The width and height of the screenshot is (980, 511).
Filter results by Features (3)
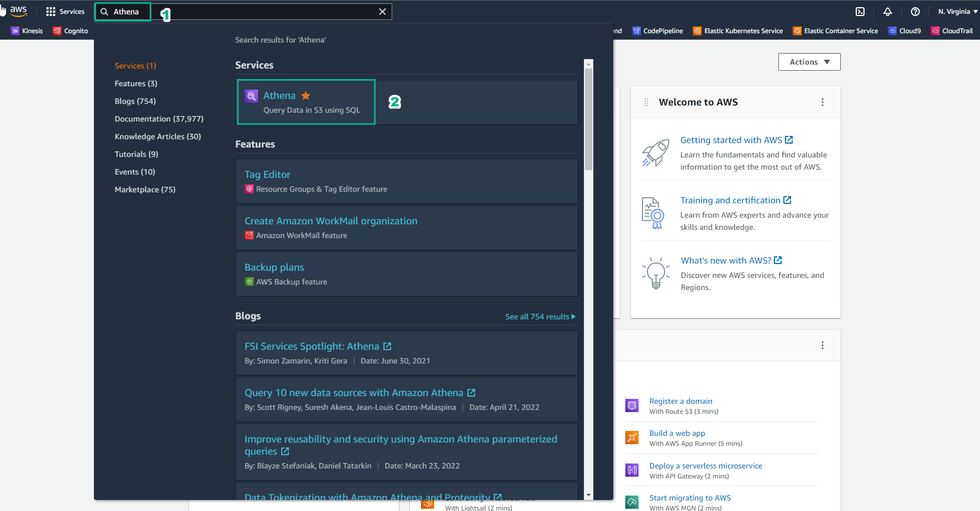click(x=136, y=83)
